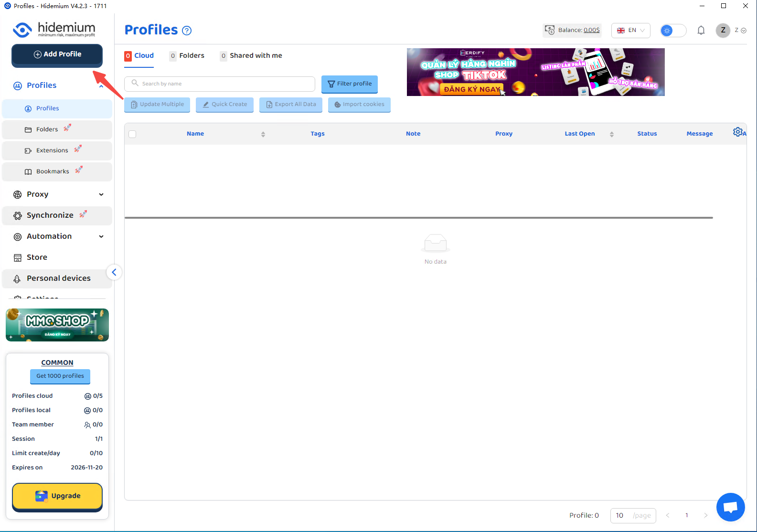
Task: Click the yellow Upgrade button
Action: (x=57, y=496)
